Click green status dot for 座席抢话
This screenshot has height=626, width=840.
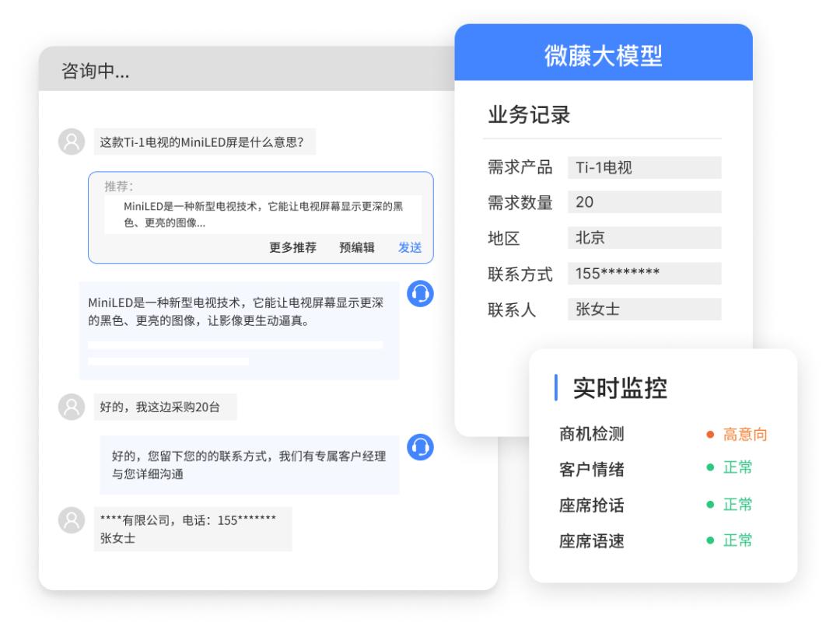point(709,505)
